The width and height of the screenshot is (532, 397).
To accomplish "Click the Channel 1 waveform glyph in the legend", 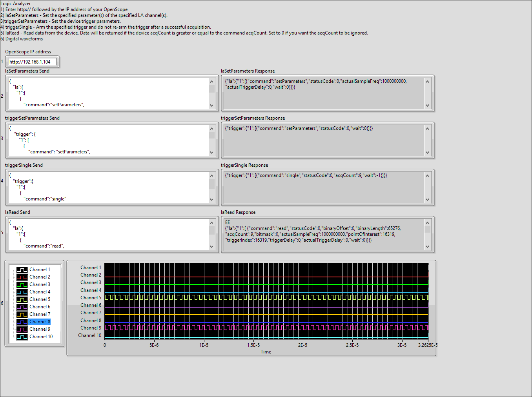I will tap(22, 269).
